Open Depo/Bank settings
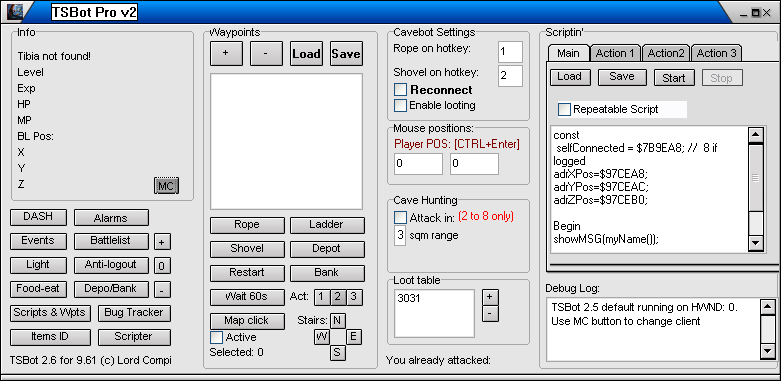The height and width of the screenshot is (381, 781). click(111, 289)
